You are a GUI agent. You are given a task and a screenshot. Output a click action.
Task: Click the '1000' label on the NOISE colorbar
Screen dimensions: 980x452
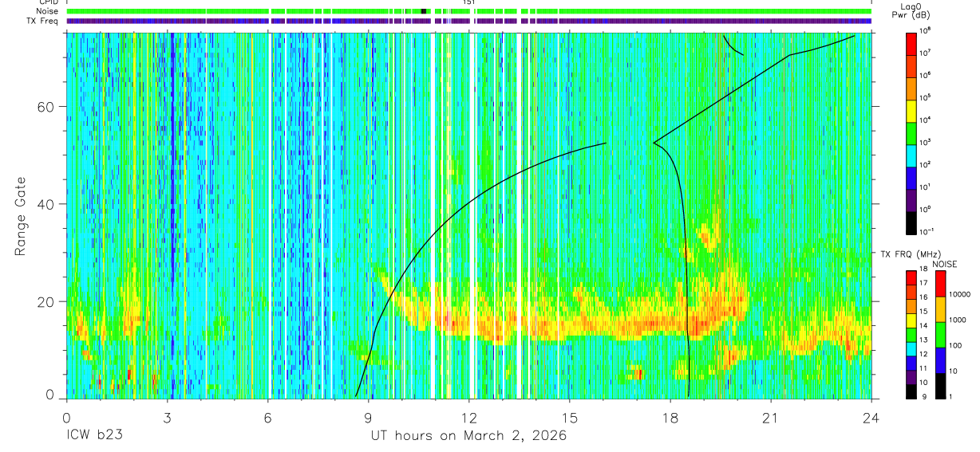point(958,320)
